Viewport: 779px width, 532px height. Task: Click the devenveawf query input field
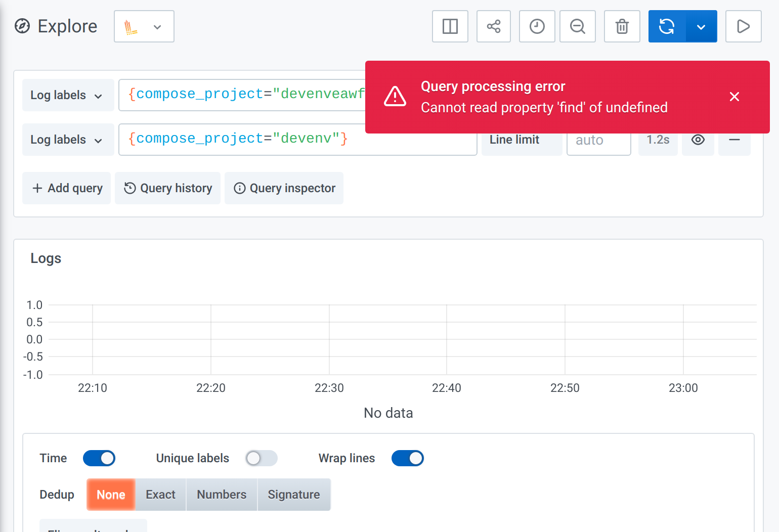(242, 95)
